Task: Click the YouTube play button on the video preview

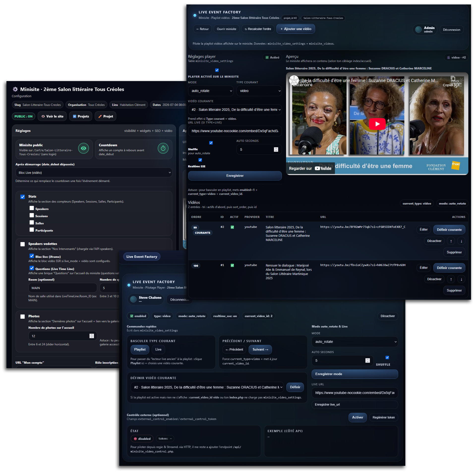Action: (377, 124)
